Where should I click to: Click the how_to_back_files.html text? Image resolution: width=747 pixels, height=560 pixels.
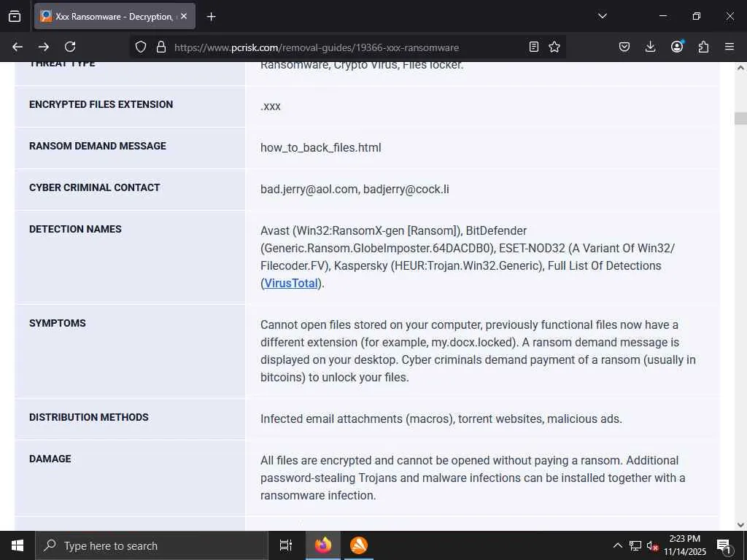tap(321, 147)
